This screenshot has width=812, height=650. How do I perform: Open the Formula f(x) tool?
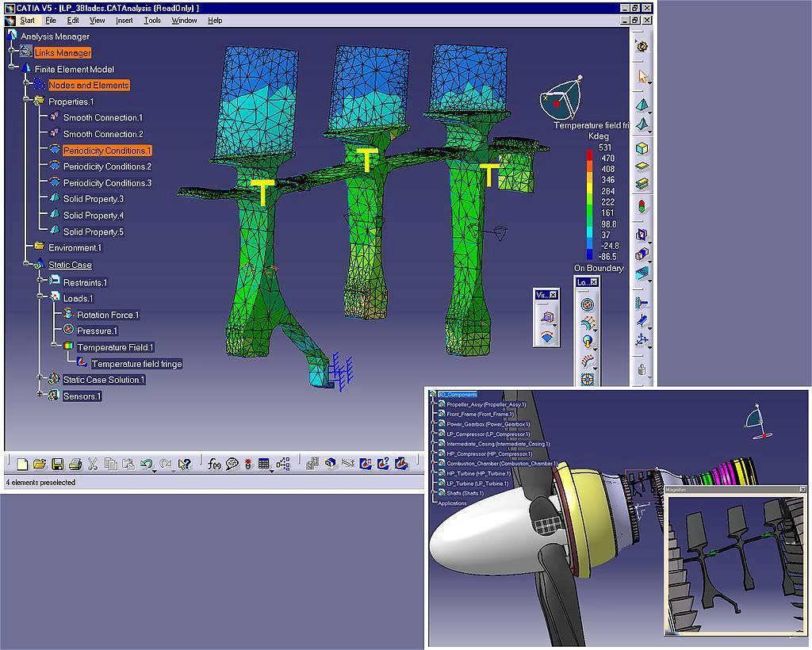(x=214, y=464)
